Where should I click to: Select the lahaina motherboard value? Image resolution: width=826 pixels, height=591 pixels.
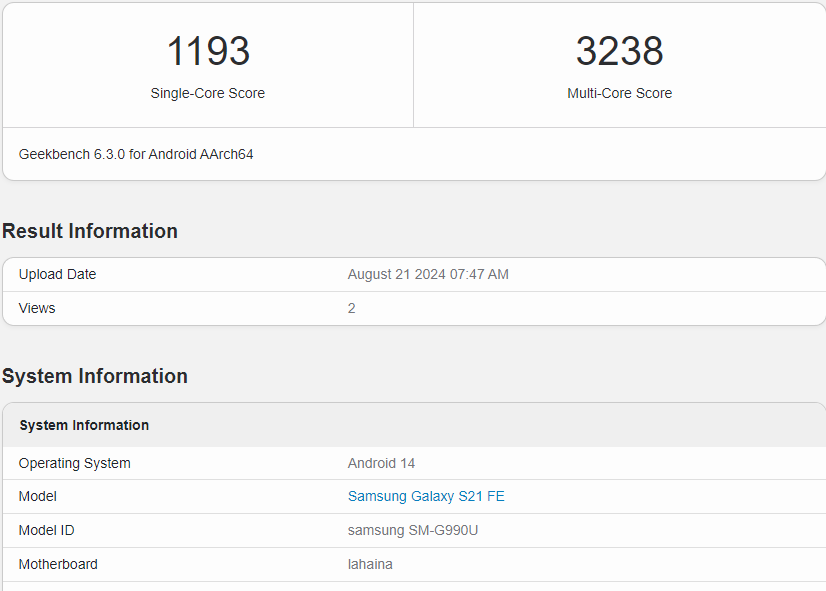point(370,564)
